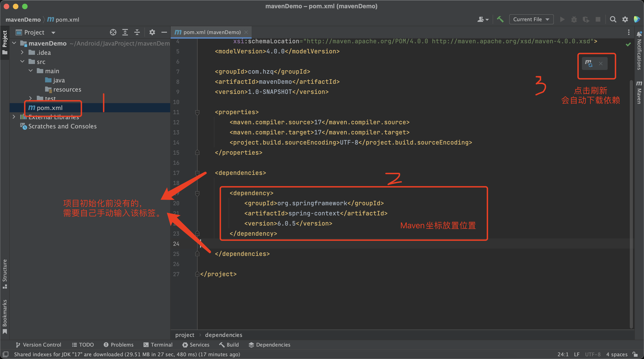Expand External Libraries node
Image resolution: width=644 pixels, height=359 pixels.
pyautogui.click(x=14, y=117)
